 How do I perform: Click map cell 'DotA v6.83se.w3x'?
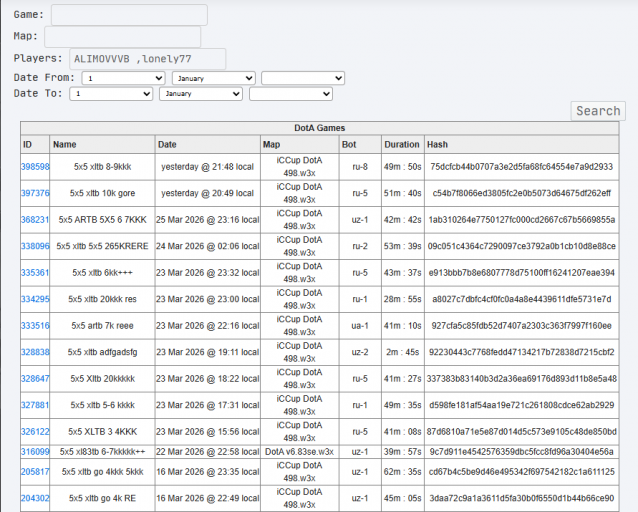point(299,452)
